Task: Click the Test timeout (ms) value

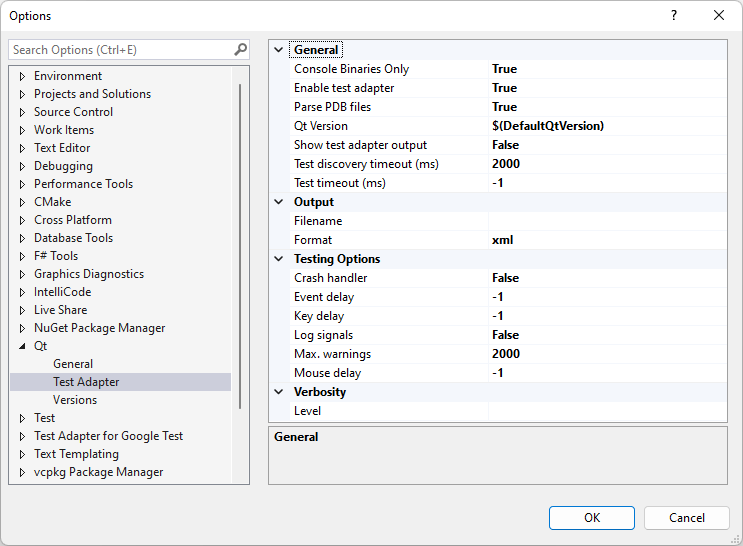Action: (607, 183)
